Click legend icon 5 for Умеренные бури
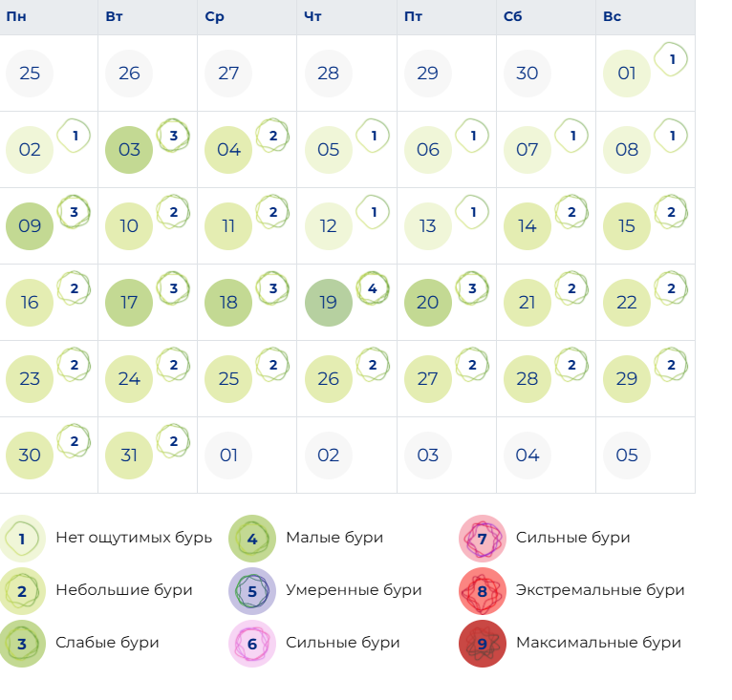The height and width of the screenshot is (700, 732). point(252,591)
